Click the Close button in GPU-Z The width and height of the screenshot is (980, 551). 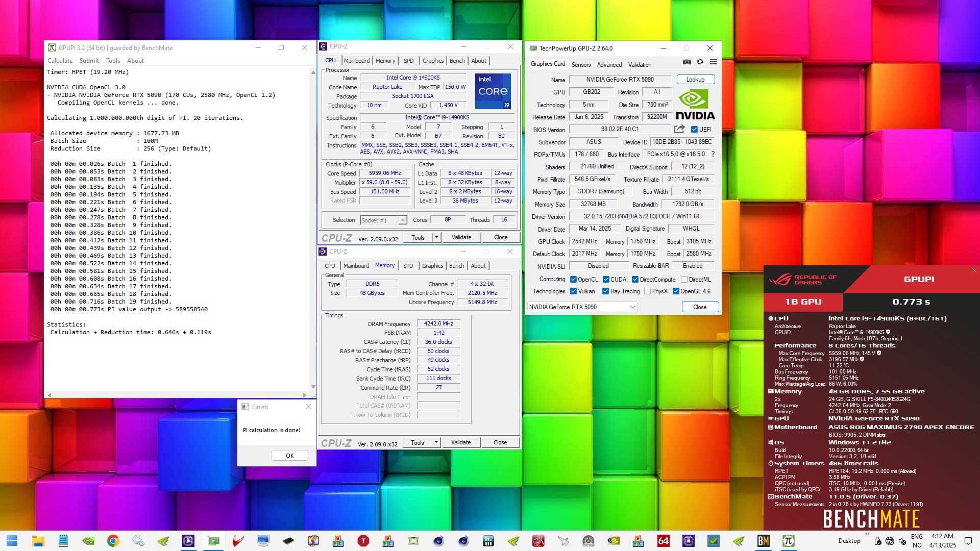coord(700,307)
